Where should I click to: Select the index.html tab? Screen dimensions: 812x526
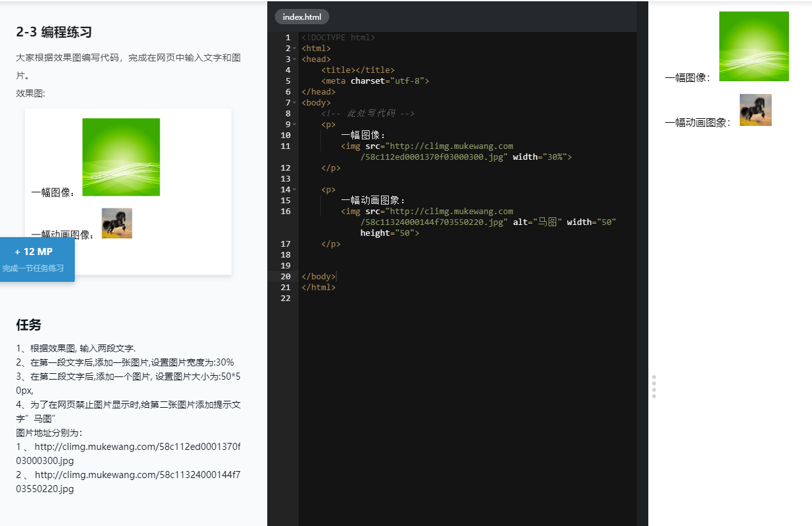[x=302, y=17]
